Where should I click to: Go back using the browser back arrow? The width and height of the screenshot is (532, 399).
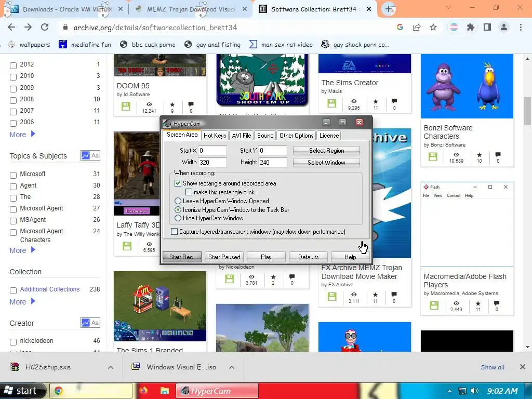point(11,28)
